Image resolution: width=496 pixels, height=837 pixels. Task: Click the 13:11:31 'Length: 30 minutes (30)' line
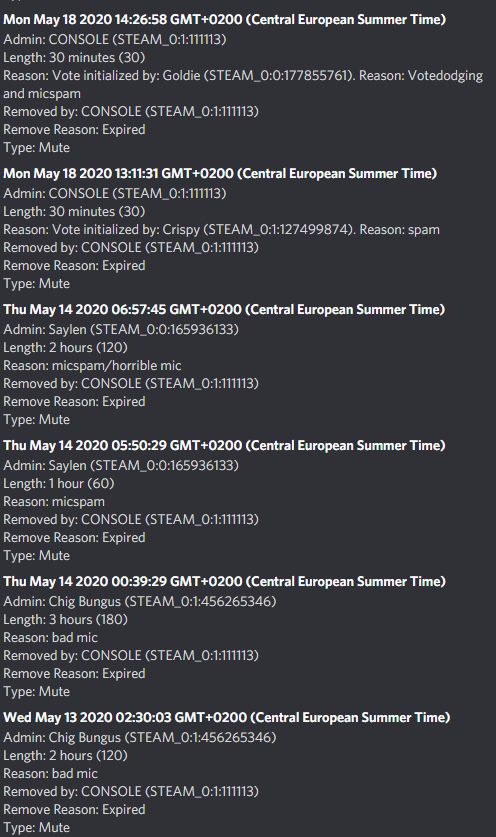point(74,211)
